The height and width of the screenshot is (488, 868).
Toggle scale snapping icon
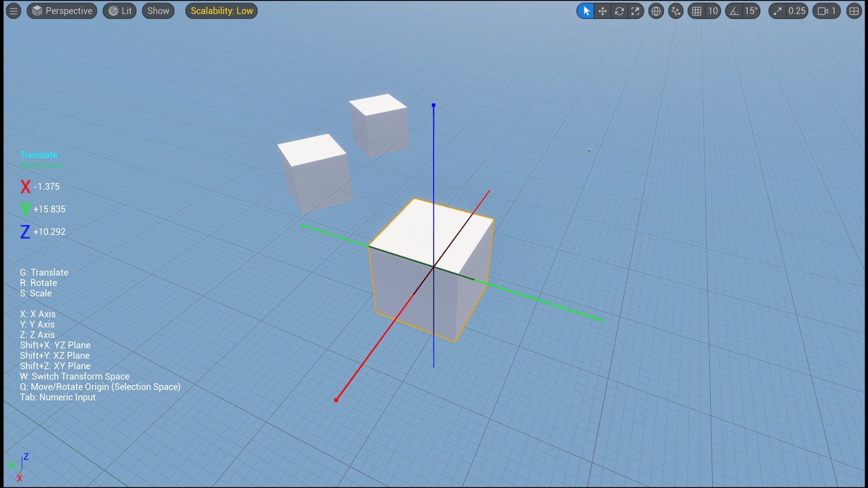tap(778, 11)
